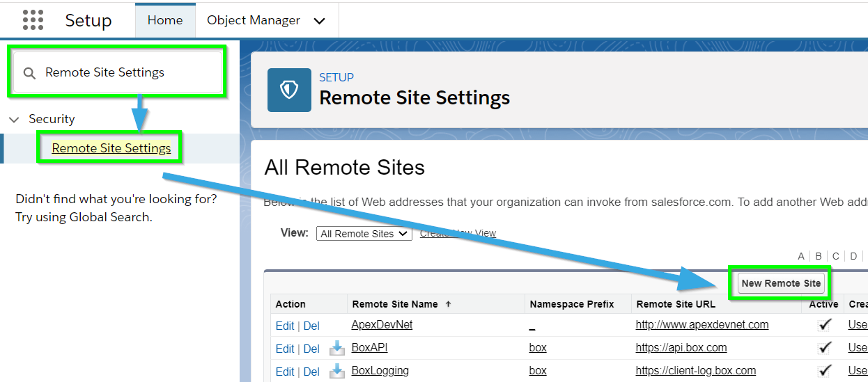Click the Action column header
The width and height of the screenshot is (868, 382).
[x=290, y=304]
